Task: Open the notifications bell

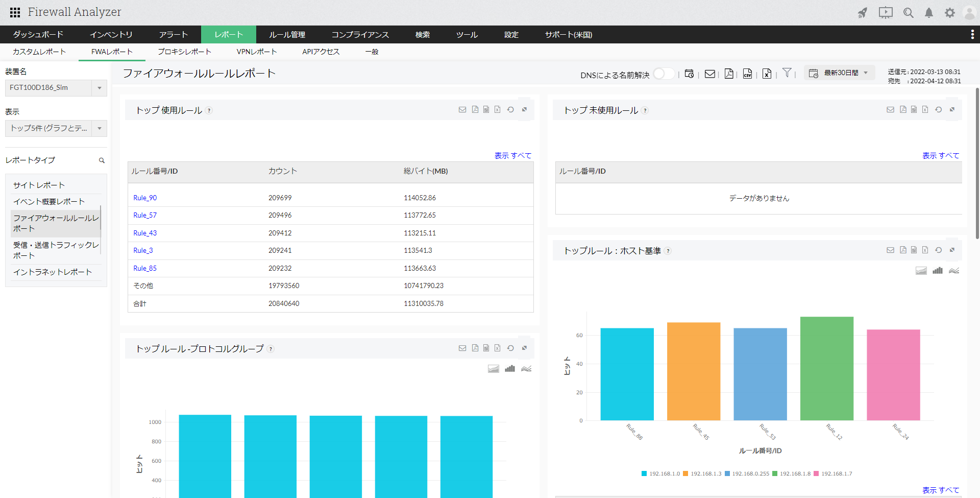Action: click(x=929, y=13)
